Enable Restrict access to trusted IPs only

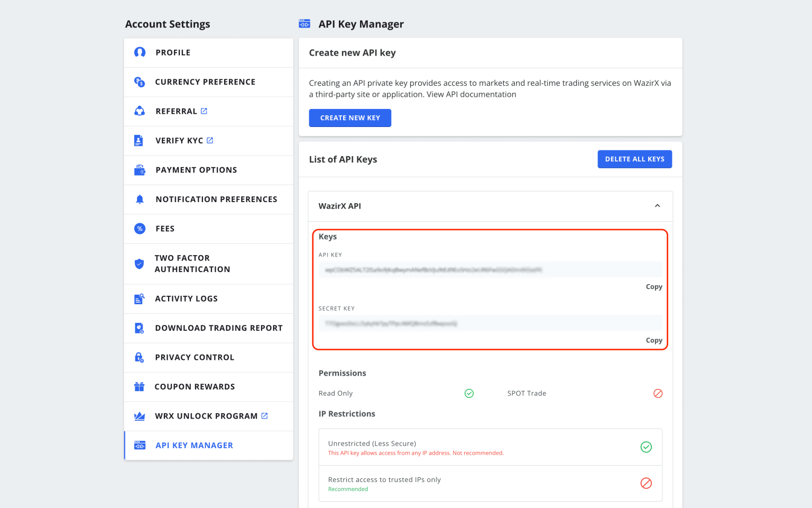click(646, 483)
